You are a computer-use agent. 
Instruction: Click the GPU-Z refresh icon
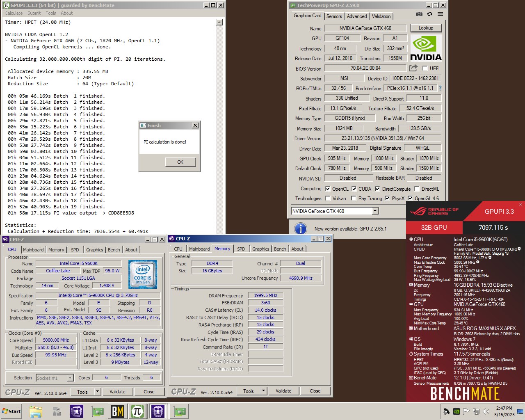click(x=429, y=14)
